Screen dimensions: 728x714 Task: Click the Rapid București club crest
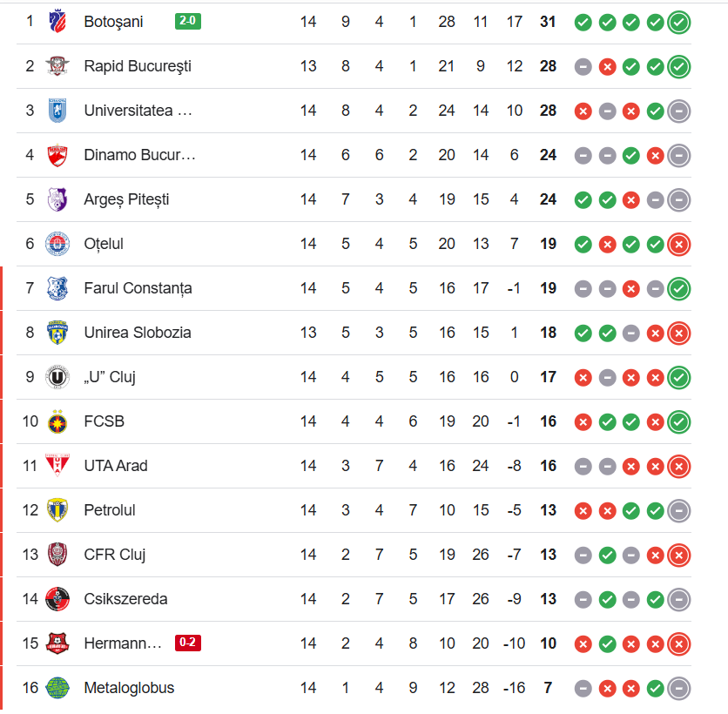[x=58, y=66]
